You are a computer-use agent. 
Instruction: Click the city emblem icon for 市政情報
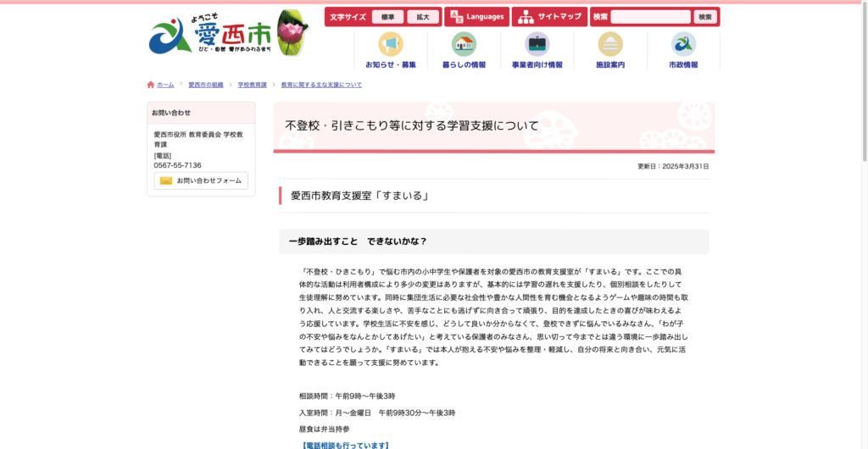(684, 44)
